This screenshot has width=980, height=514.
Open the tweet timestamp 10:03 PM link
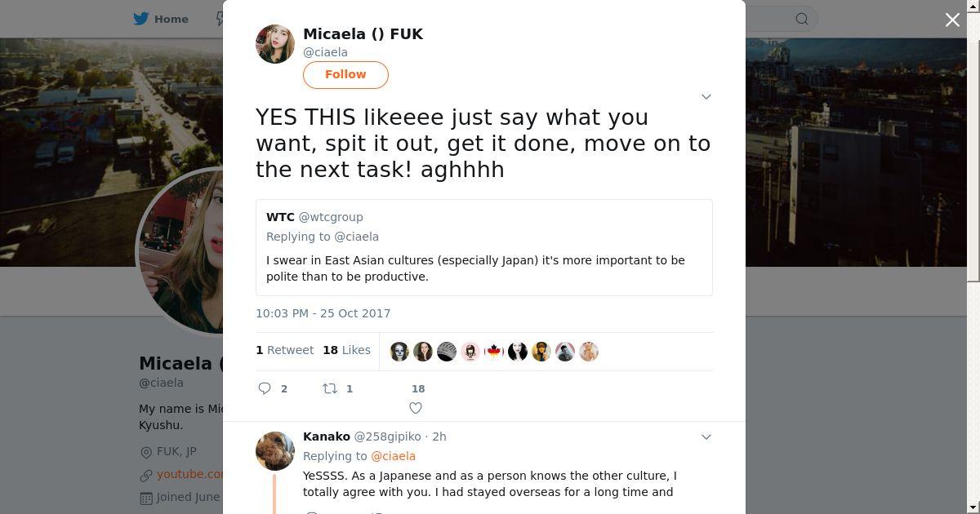tap(323, 313)
